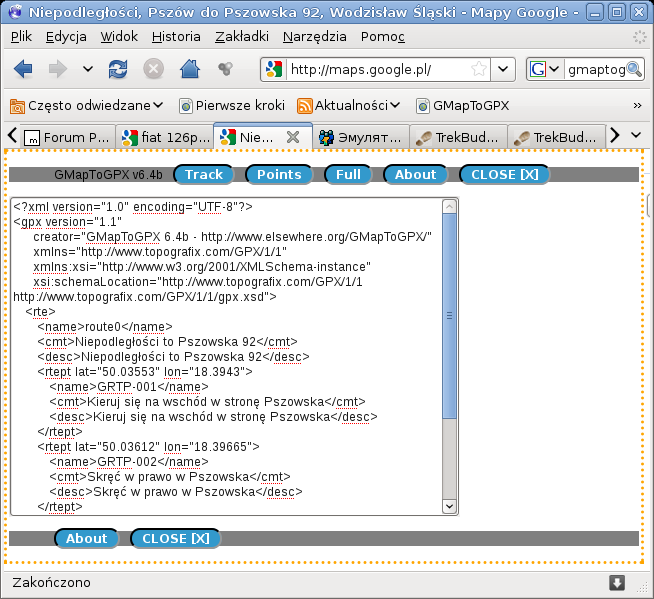Run search with the magnifier icon
This screenshot has width=654, height=599.
(x=634, y=69)
